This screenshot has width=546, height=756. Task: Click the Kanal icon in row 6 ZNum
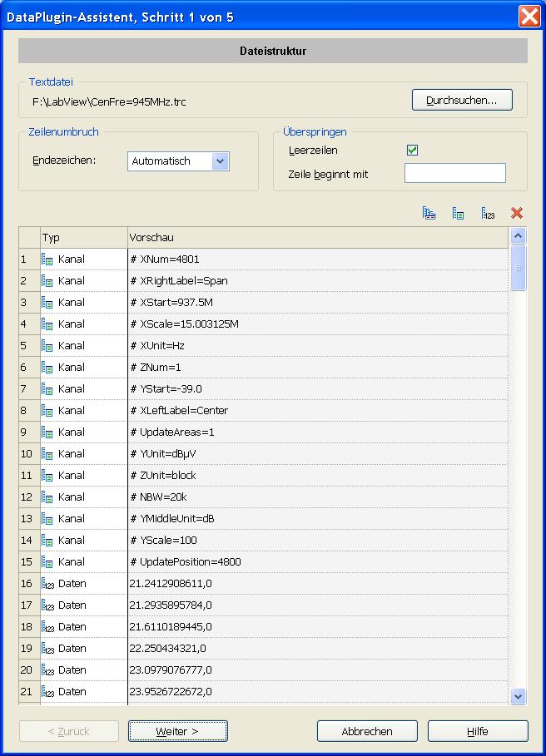tap(47, 368)
